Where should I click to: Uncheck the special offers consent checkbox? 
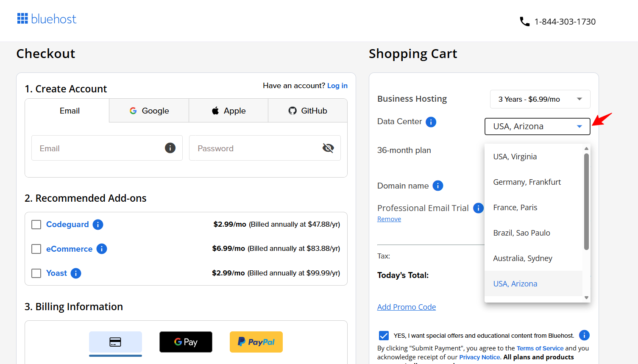tap(384, 336)
